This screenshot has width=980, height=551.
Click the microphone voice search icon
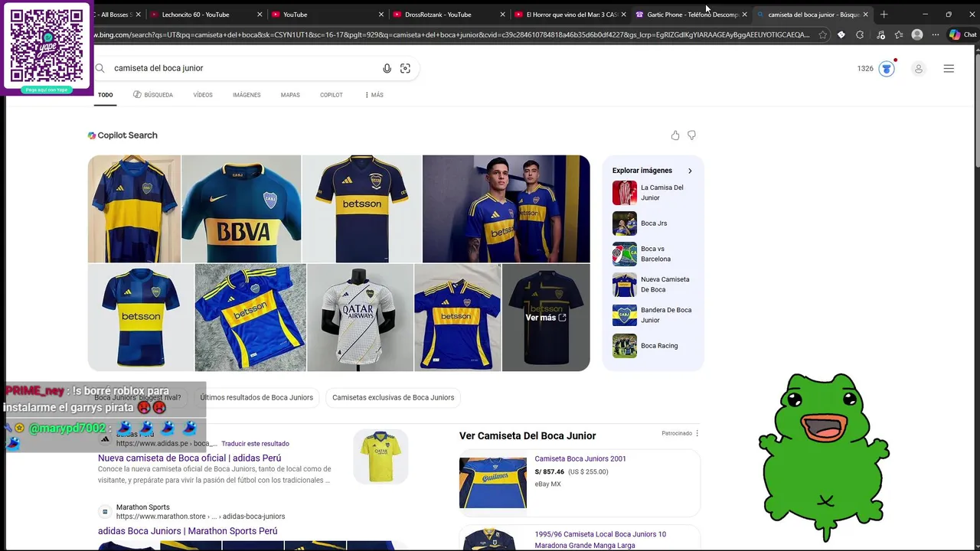[387, 68]
